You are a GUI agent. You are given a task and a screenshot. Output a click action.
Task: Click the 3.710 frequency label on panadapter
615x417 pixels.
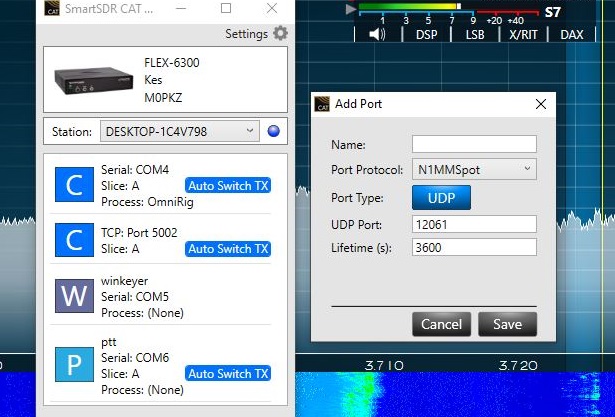click(384, 366)
